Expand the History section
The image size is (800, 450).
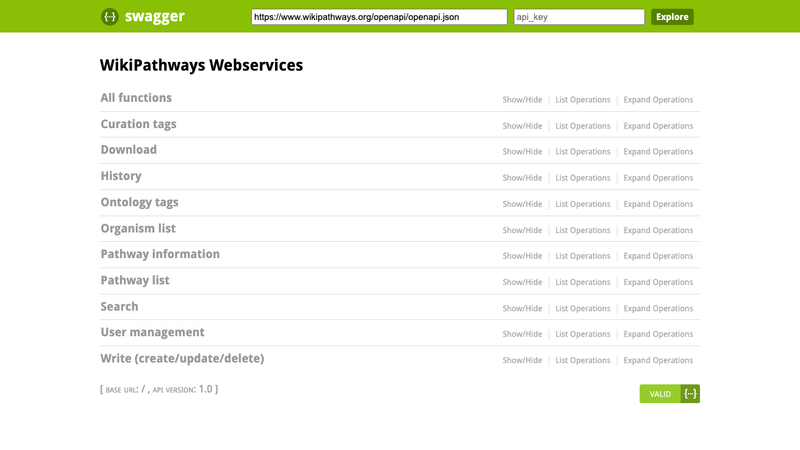click(121, 176)
